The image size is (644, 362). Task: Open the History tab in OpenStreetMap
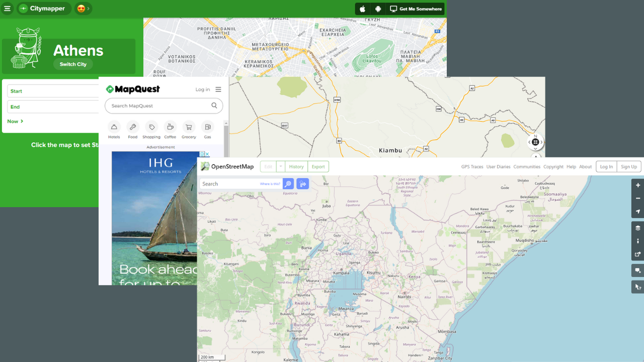296,166
